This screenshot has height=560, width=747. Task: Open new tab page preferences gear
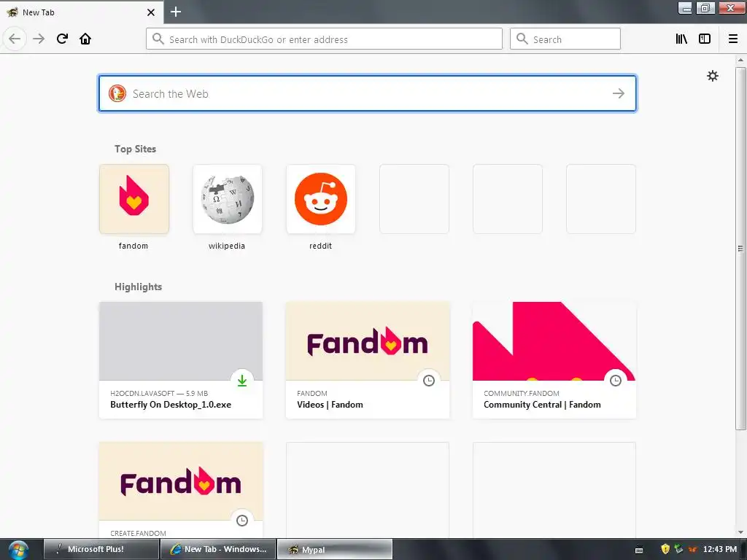tap(712, 76)
